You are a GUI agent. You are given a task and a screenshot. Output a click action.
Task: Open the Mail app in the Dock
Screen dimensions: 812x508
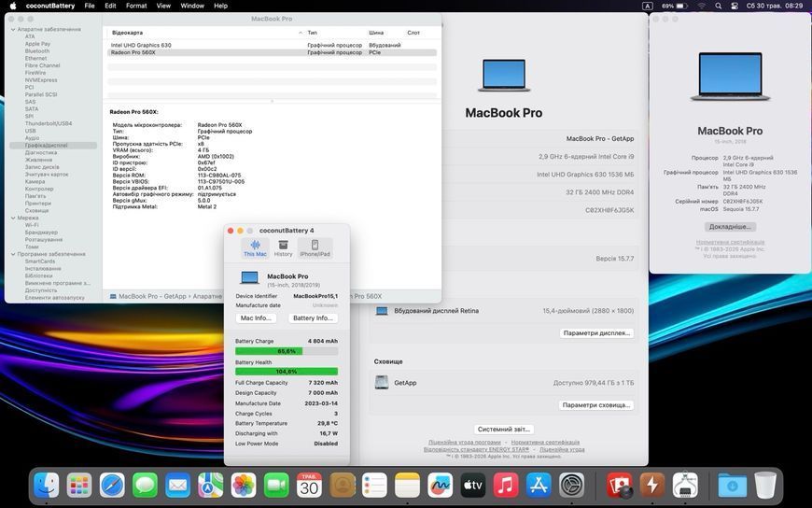click(x=177, y=486)
